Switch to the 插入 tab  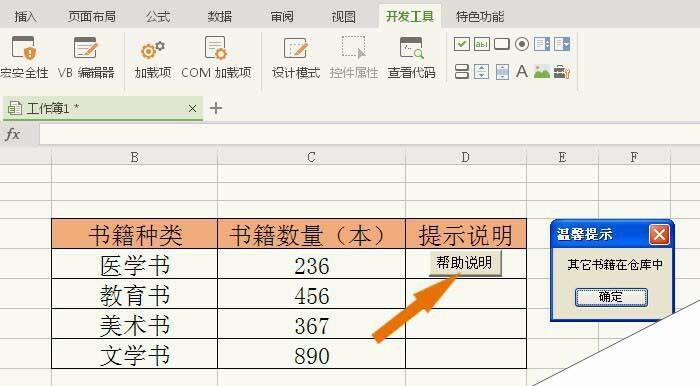point(25,17)
